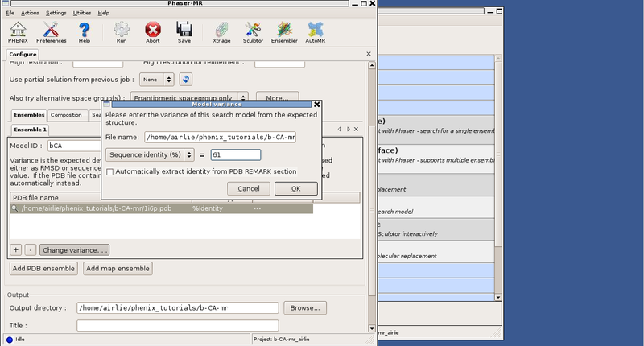Viewport: 644px width, 346px height.
Task: Click OK in Model variance dialog
Action: coord(295,188)
